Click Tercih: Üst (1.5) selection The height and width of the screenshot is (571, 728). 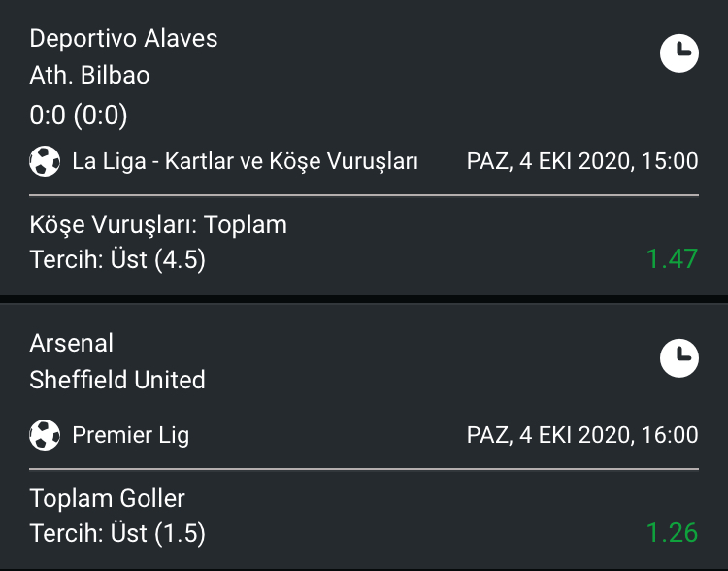pos(117,533)
